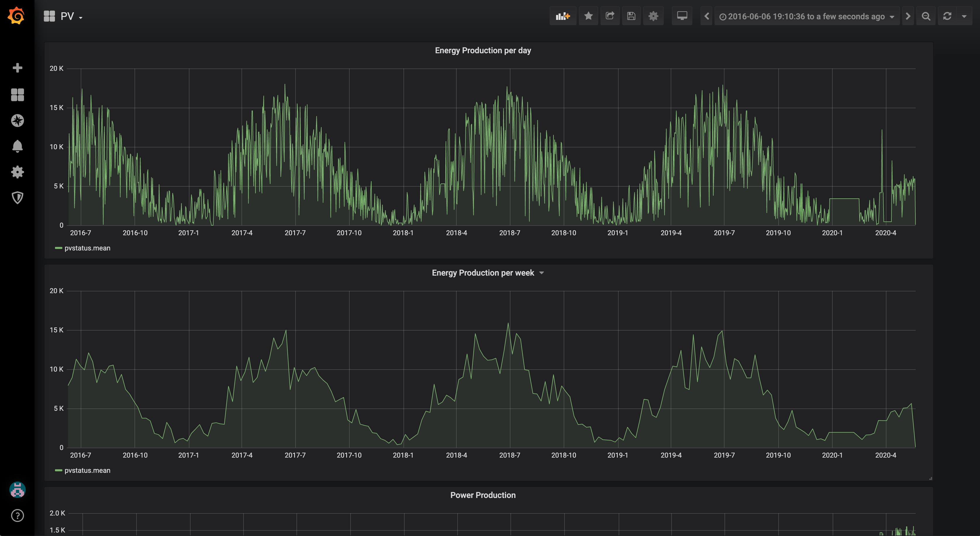Open the Create plus menu in sidebar
The width and height of the screenshot is (980, 536).
(17, 68)
